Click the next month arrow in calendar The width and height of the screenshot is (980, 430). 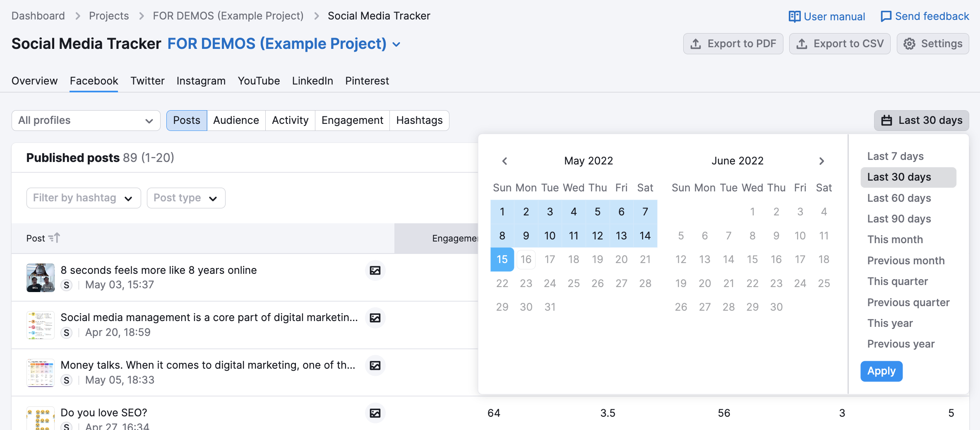pyautogui.click(x=821, y=161)
